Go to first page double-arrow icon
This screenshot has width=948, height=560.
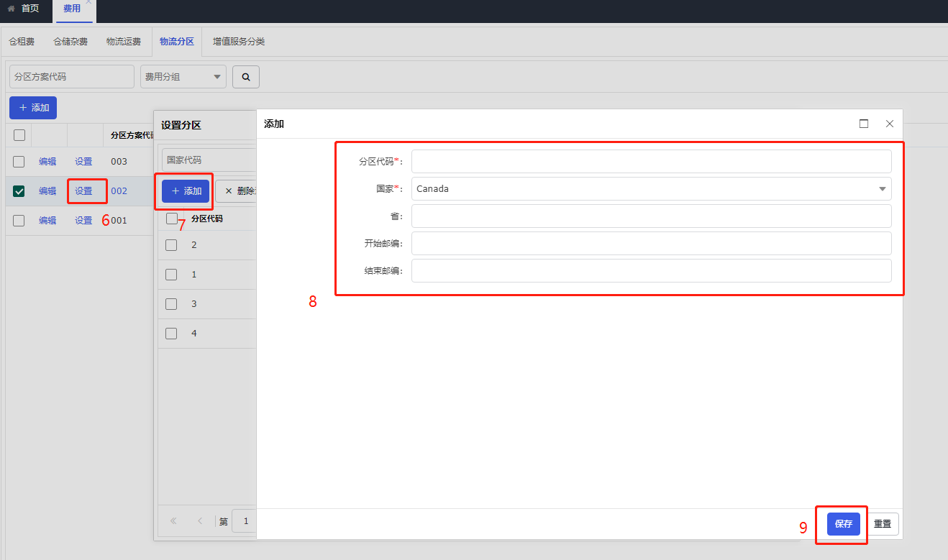coord(173,521)
